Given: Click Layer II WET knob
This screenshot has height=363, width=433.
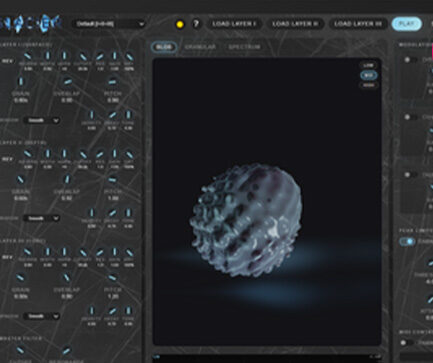Looking at the screenshot, I should coord(129,154).
